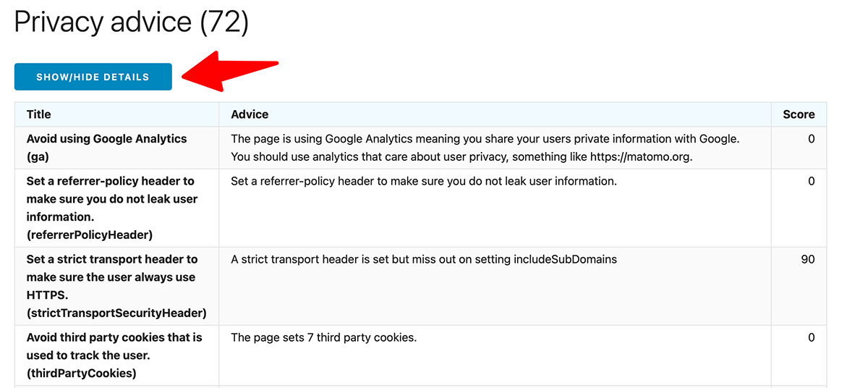The width and height of the screenshot is (868, 388).
Task: Select the strictTransportSecurityHeader title cell
Action: coord(116,286)
